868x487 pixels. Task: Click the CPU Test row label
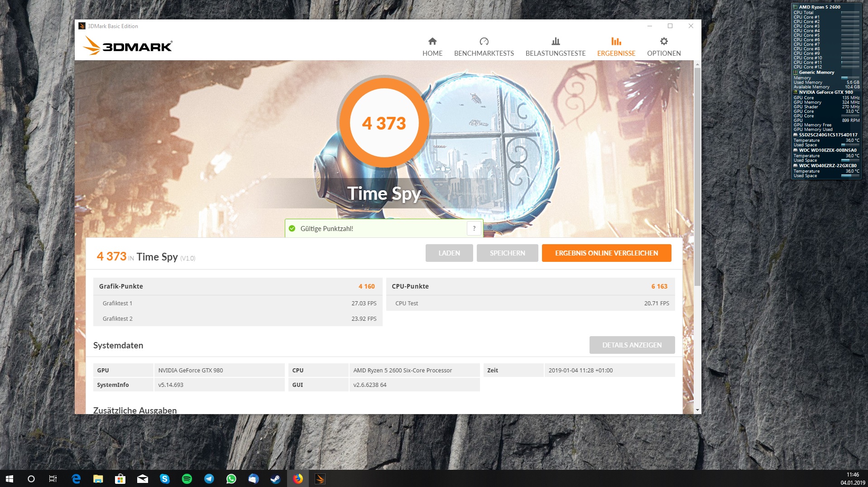(x=407, y=304)
